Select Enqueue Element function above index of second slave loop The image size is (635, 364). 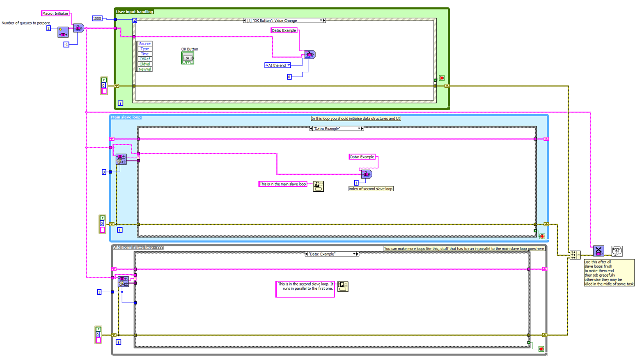(367, 174)
